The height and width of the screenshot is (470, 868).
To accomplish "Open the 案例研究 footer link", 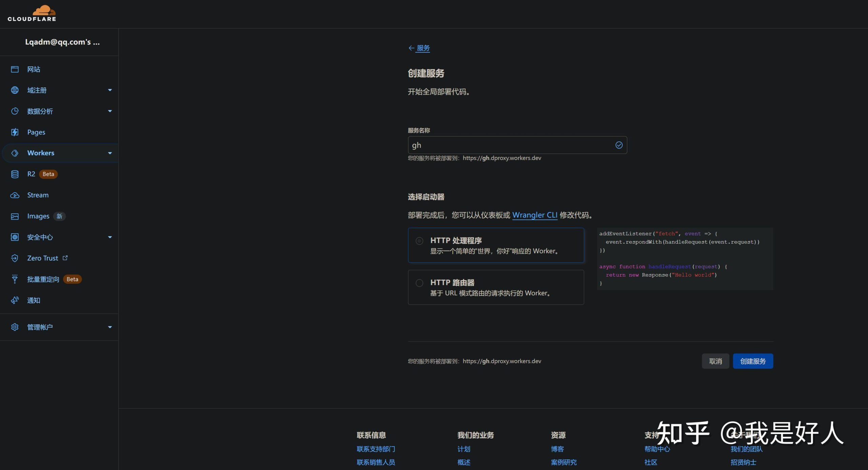I will click(x=564, y=462).
